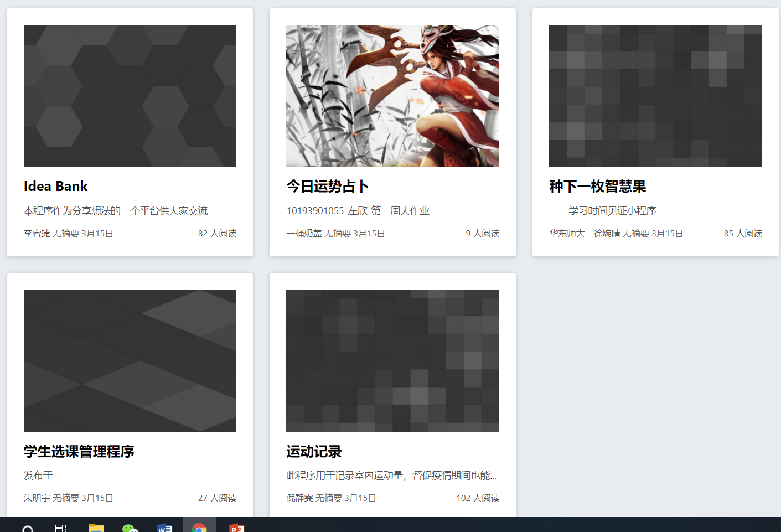The height and width of the screenshot is (532, 781).
Task: Click the 10193901055-左欣-第一周大作业 subtitle
Action: pyautogui.click(x=358, y=211)
